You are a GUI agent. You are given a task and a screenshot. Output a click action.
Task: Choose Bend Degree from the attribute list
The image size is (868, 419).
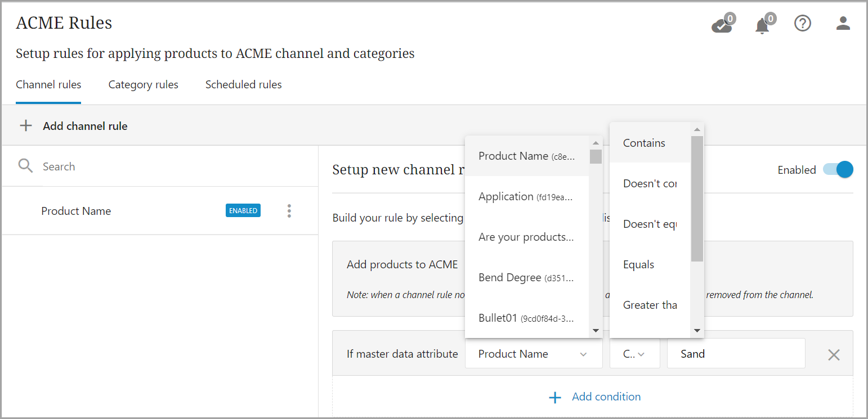(526, 278)
